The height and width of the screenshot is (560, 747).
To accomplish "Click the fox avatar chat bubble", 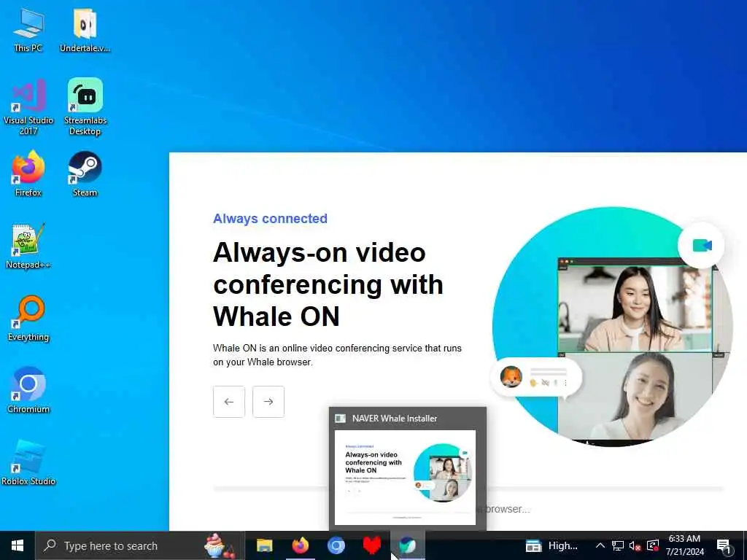I will pos(536,378).
